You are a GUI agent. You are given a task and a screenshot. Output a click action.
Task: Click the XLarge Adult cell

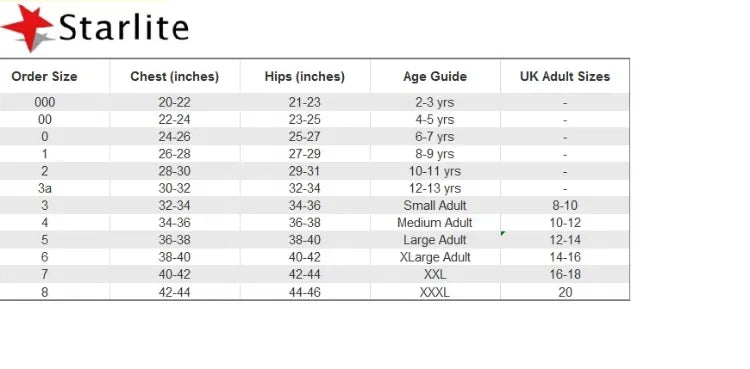tap(435, 257)
